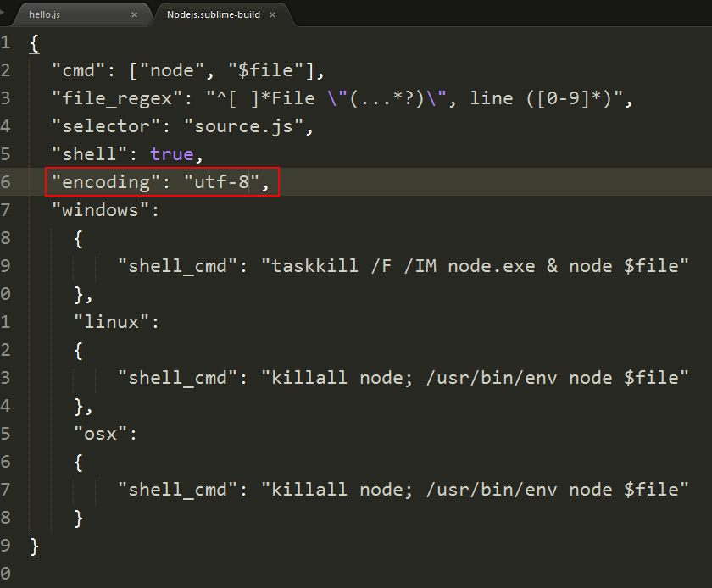This screenshot has height=588, width=712.
Task: Click line number 3 in the gutter
Action: 5,98
